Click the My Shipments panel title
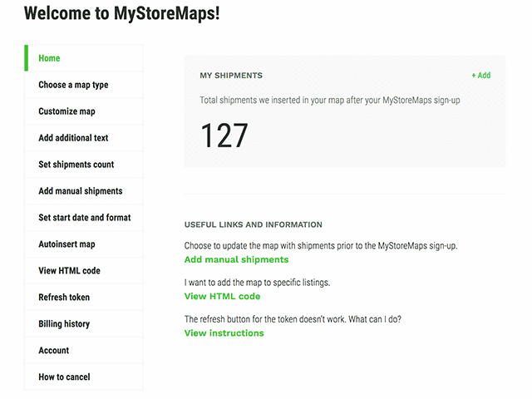 231,76
